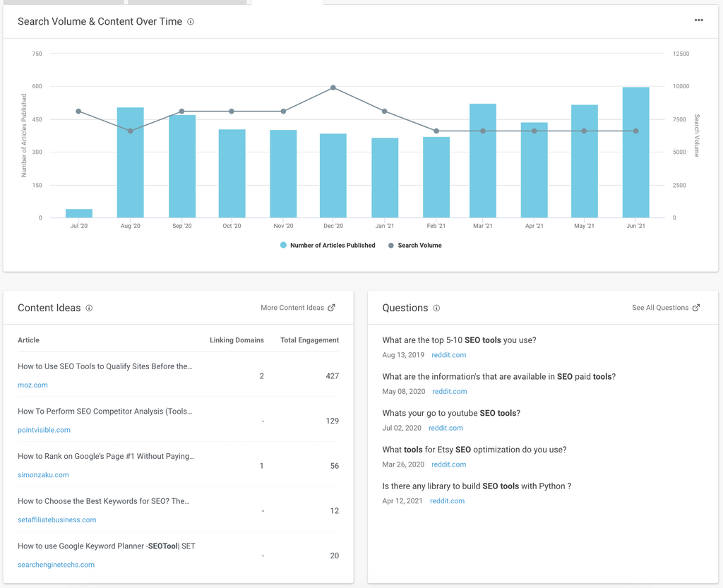Click Dec '20 search volume peak point

pyautogui.click(x=333, y=88)
